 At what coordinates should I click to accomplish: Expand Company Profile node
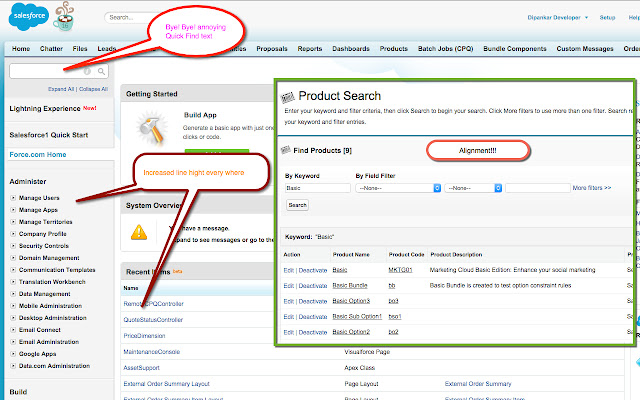13,234
